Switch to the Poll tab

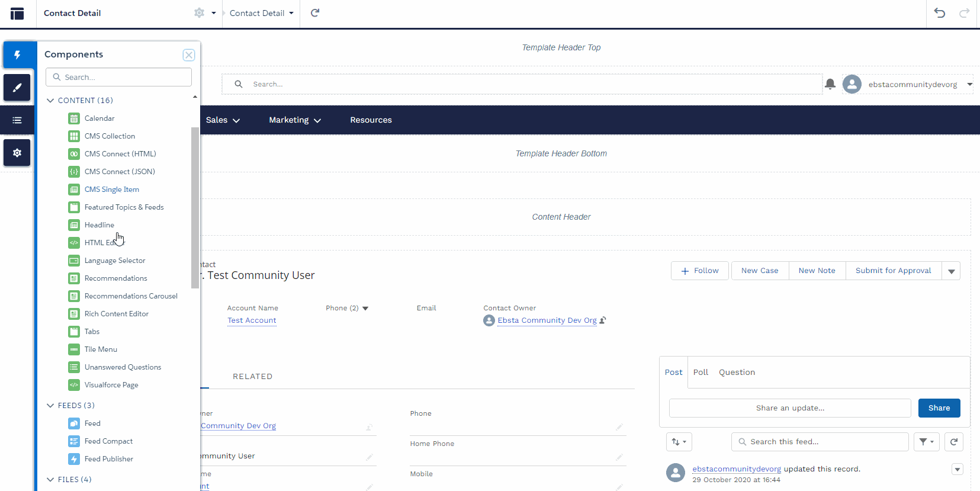point(701,373)
